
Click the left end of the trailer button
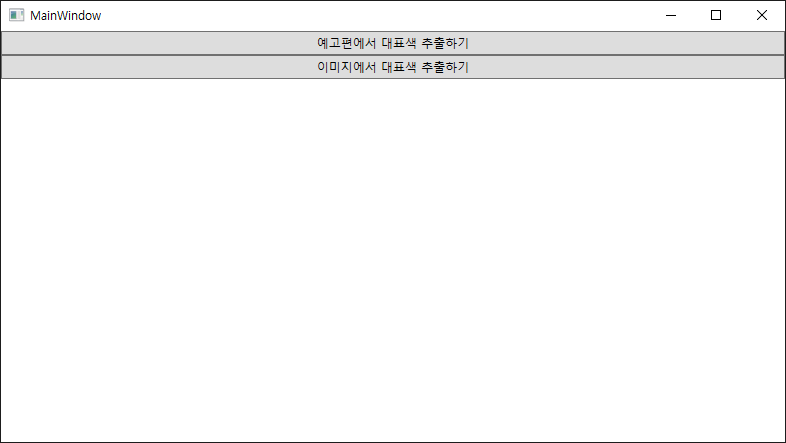[x=15, y=43]
